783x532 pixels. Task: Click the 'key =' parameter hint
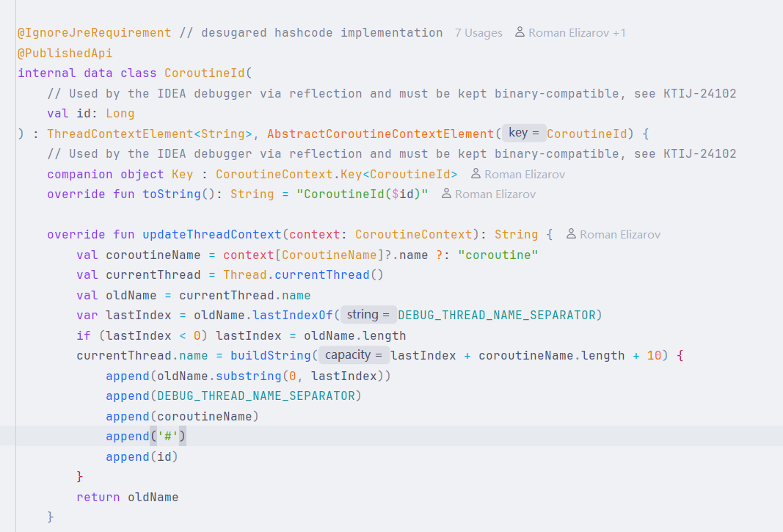(524, 133)
